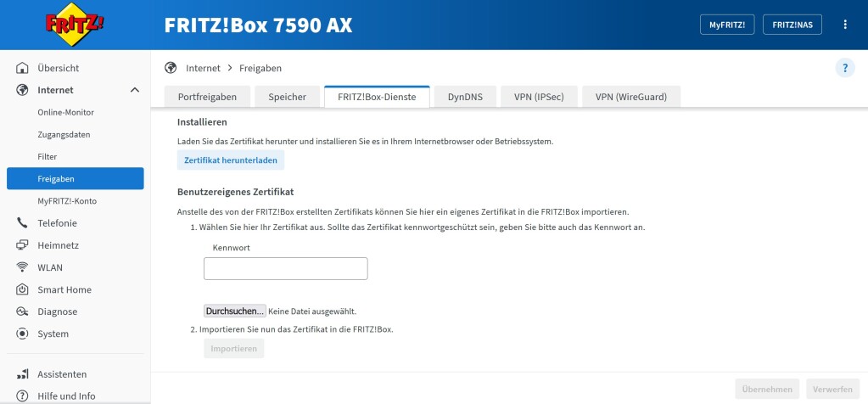The image size is (868, 404).
Task: Switch to the VPN (IPSec) tab
Action: coord(539,97)
